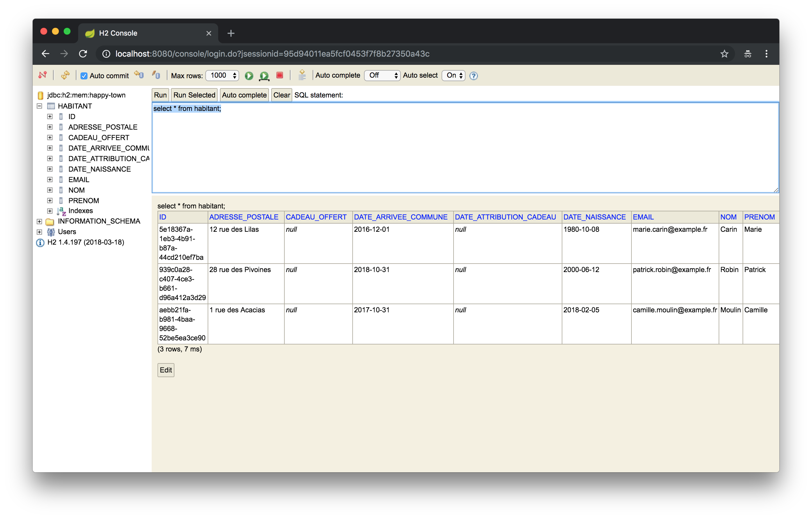Click the Rollback icon
This screenshot has height=519, width=812.
[x=139, y=75]
